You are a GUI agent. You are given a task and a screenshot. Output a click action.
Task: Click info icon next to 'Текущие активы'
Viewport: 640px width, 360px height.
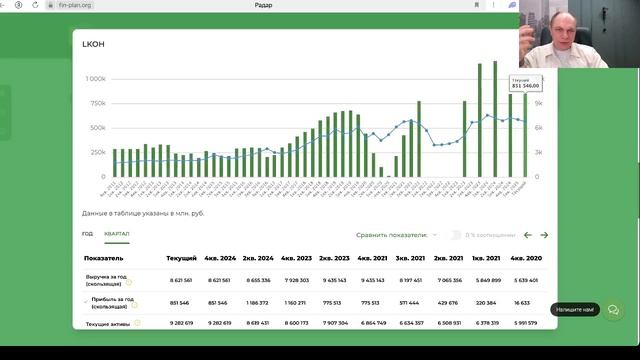[137, 323]
